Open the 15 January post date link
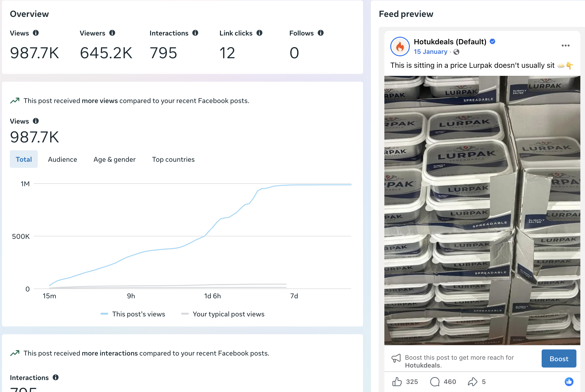585x392 pixels. point(430,52)
